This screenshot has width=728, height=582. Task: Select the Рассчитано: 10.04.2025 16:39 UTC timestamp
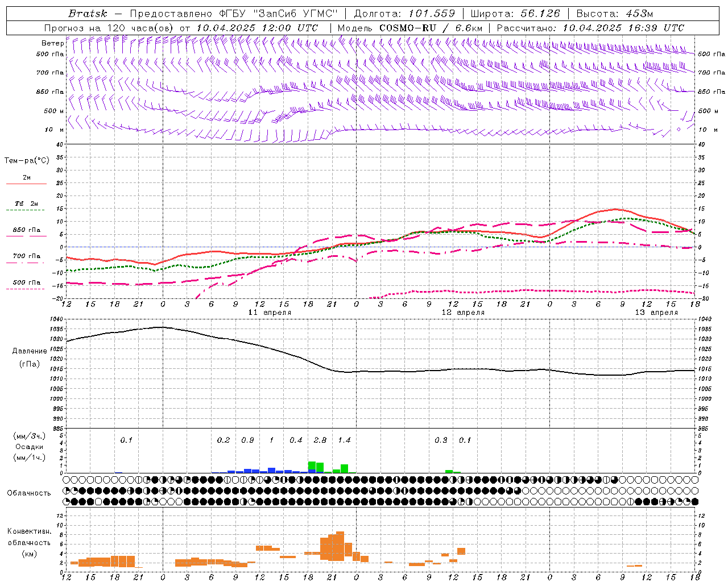point(590,28)
